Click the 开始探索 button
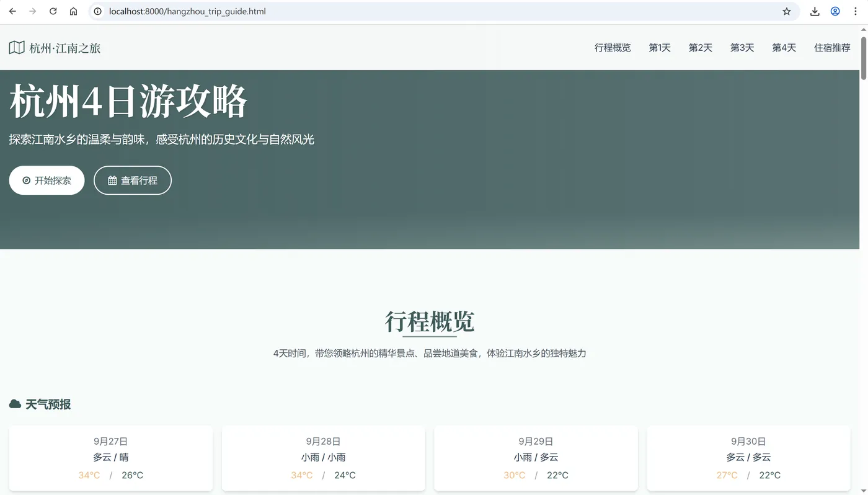Image resolution: width=868 pixels, height=495 pixels. [x=46, y=180]
